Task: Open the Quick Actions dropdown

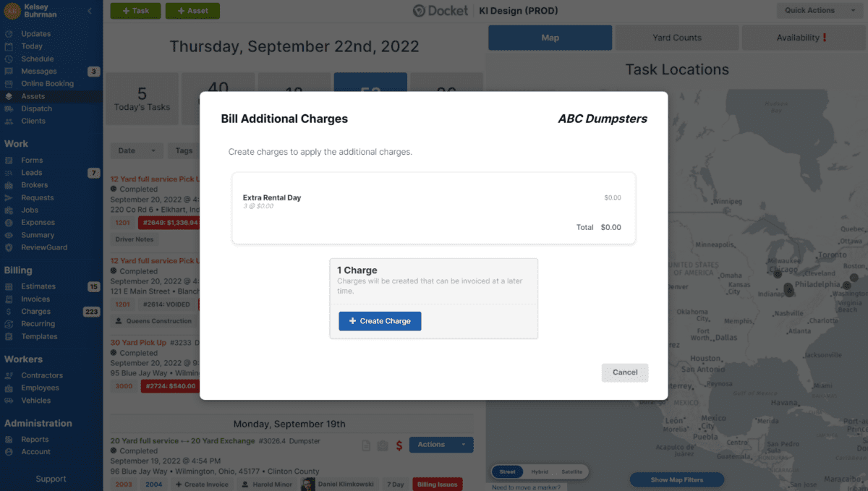Action: [819, 10]
